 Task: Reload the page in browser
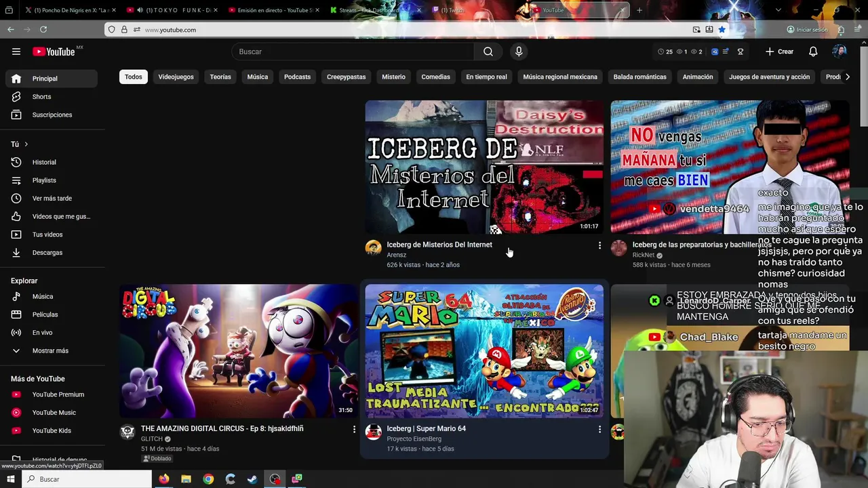43,30
